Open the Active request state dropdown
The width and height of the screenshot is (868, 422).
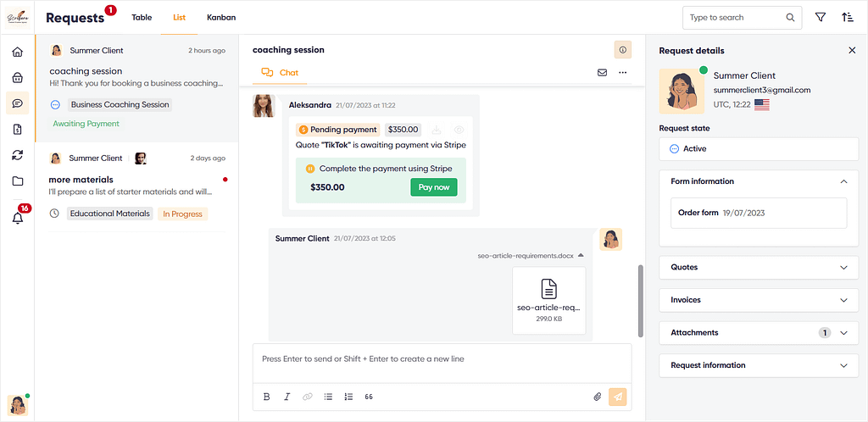click(x=759, y=149)
